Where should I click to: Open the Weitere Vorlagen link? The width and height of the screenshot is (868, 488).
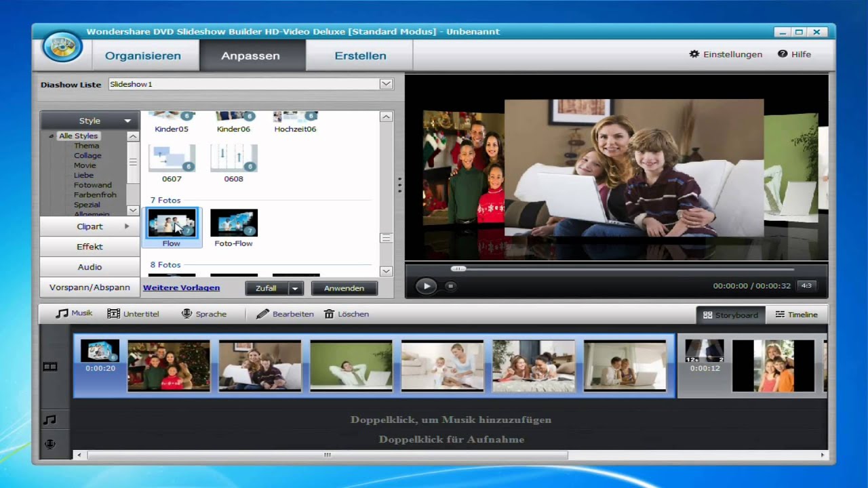pos(181,288)
